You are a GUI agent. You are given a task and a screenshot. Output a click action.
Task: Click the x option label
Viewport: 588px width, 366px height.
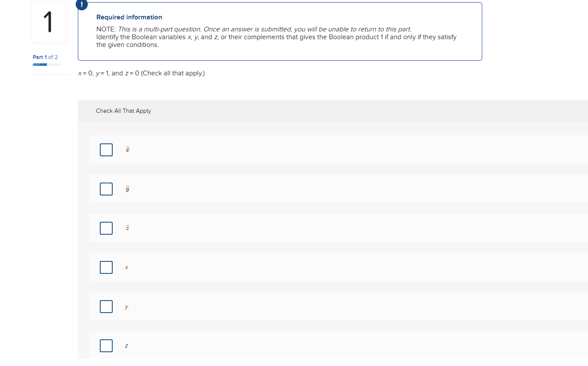click(x=126, y=267)
